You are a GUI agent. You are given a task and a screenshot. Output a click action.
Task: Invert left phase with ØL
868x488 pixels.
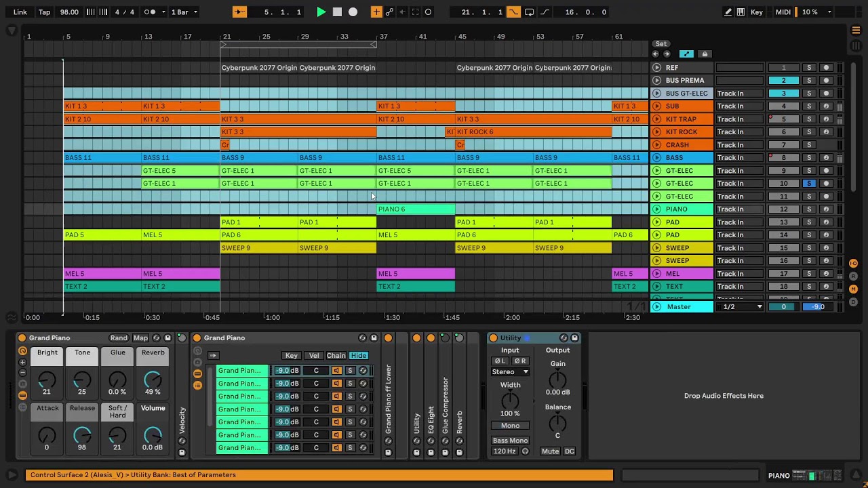[500, 361]
